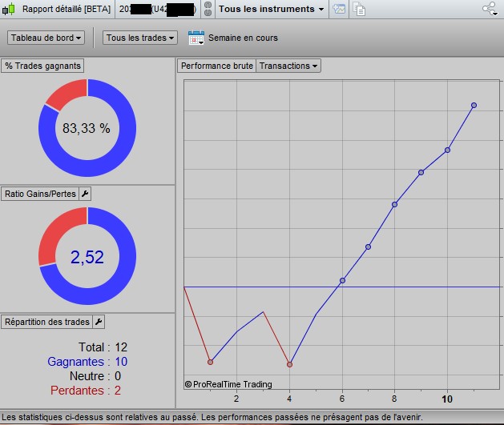Click the % Trades gagnants label button

pos(42,66)
